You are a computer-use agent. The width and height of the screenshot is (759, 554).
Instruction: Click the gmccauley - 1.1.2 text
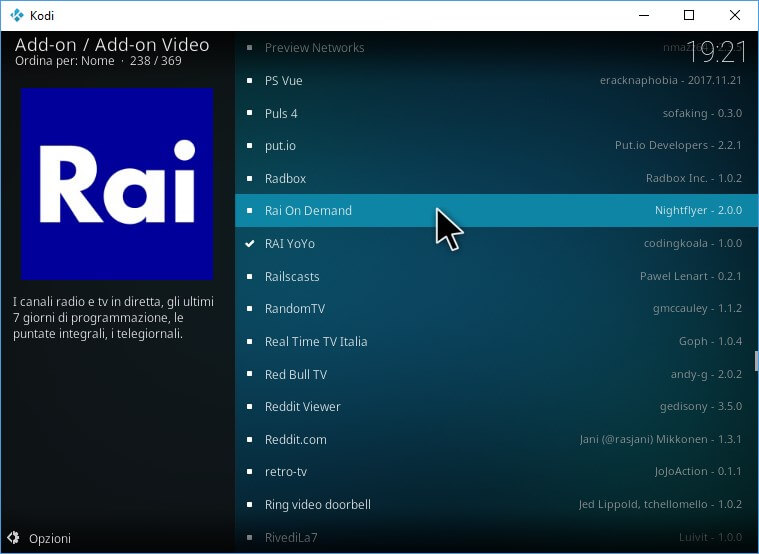coord(697,308)
